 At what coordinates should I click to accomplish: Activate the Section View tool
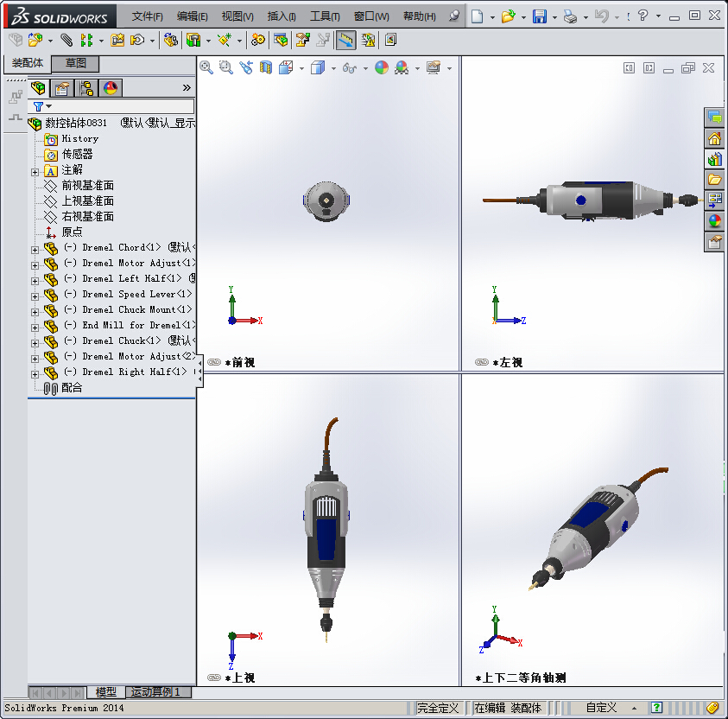(x=266, y=67)
